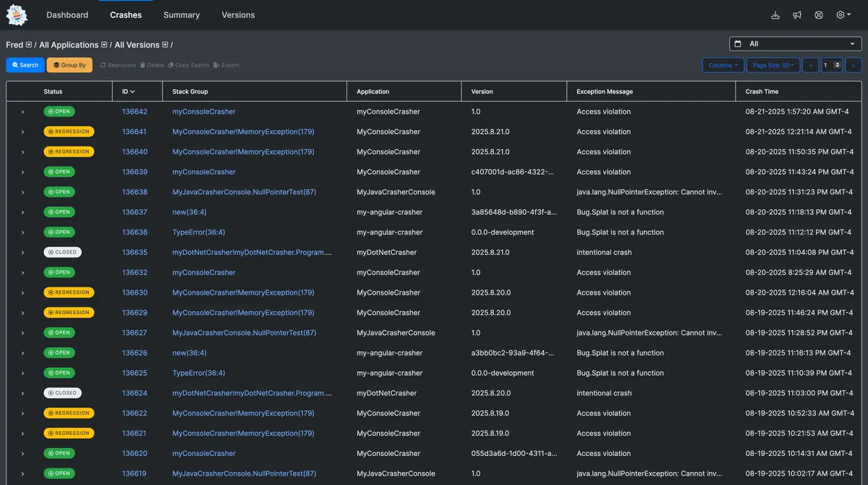Click the CLOSED badge of crash 136624
This screenshot has height=485, width=868.
click(62, 393)
